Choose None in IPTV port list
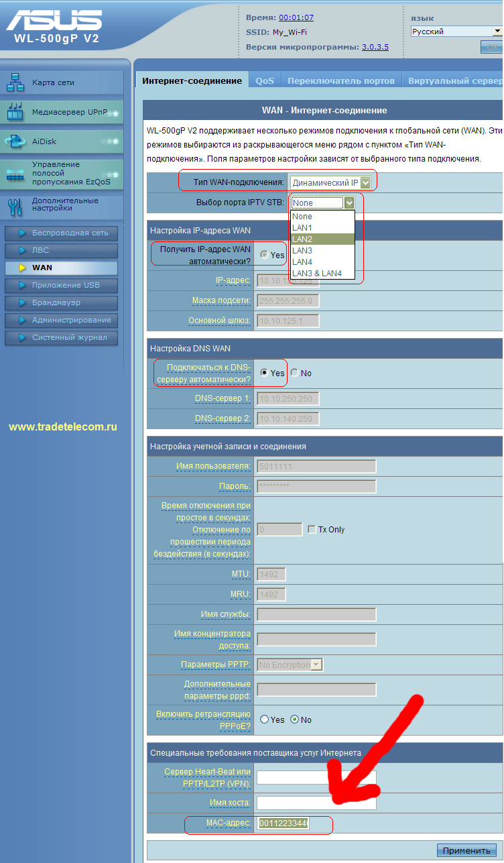The image size is (504, 863). (322, 217)
